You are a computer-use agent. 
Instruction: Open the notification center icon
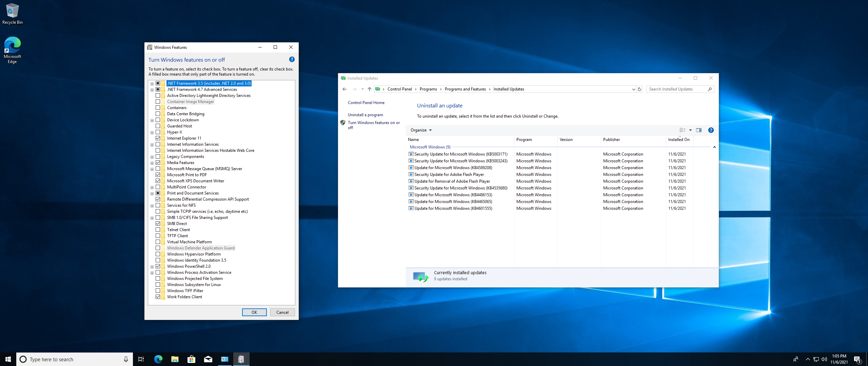857,359
